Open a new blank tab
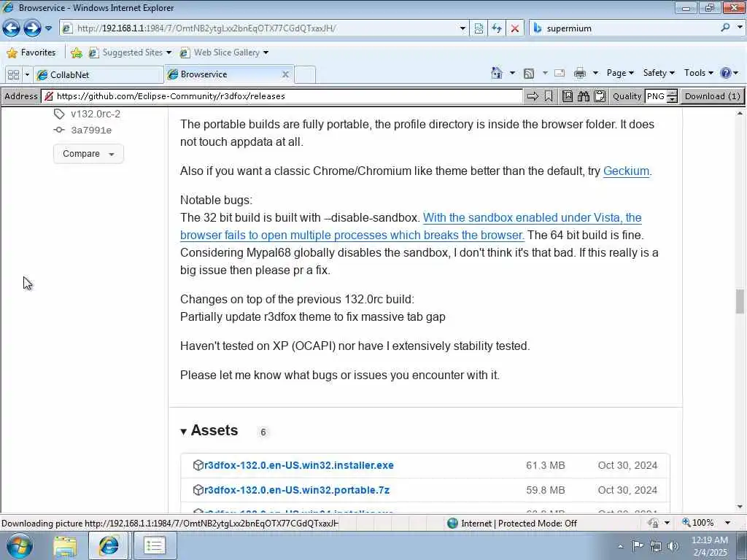 click(x=305, y=75)
